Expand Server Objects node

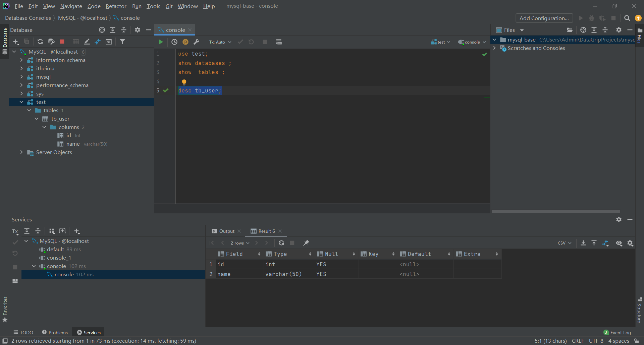point(21,152)
